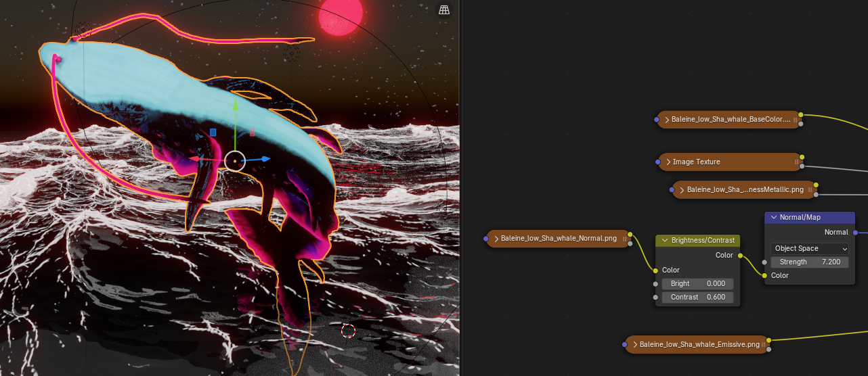868x376 pixels.
Task: Click the Bright 0.000 value field
Action: [697, 283]
